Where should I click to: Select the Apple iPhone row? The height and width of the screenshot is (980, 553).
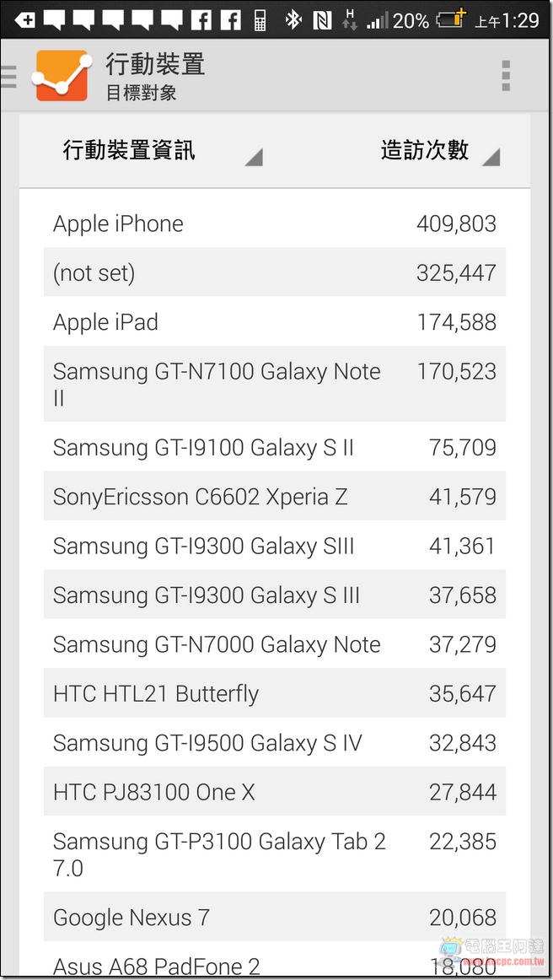275,223
